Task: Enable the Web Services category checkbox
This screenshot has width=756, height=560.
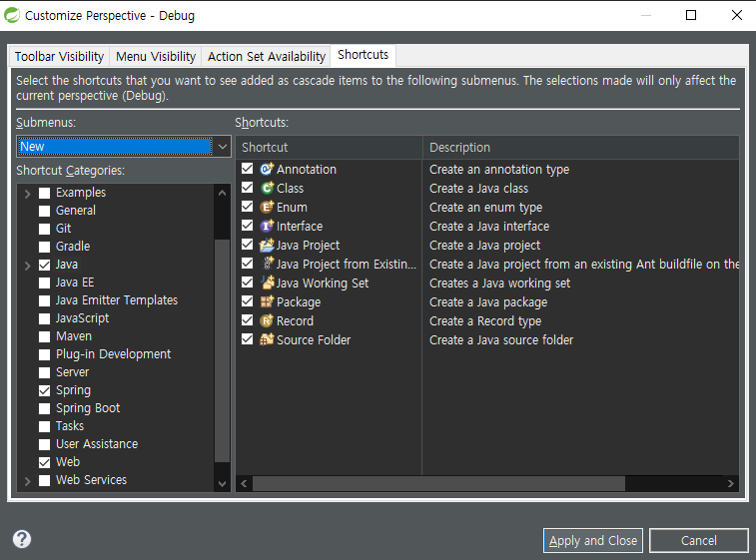Action: click(44, 480)
